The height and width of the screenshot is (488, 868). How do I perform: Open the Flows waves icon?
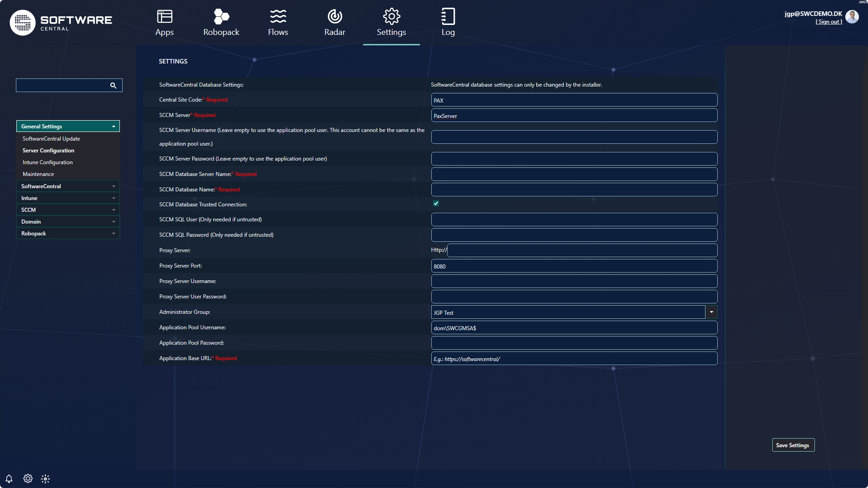(x=278, y=17)
